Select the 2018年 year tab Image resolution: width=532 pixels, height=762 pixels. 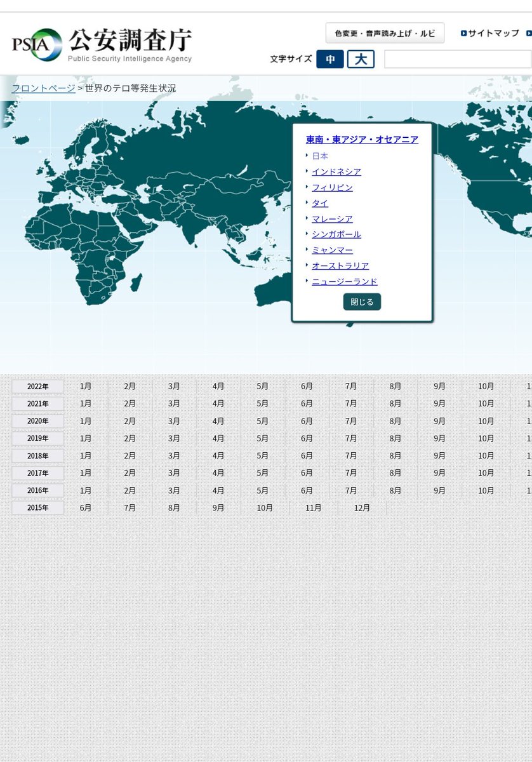coord(38,456)
